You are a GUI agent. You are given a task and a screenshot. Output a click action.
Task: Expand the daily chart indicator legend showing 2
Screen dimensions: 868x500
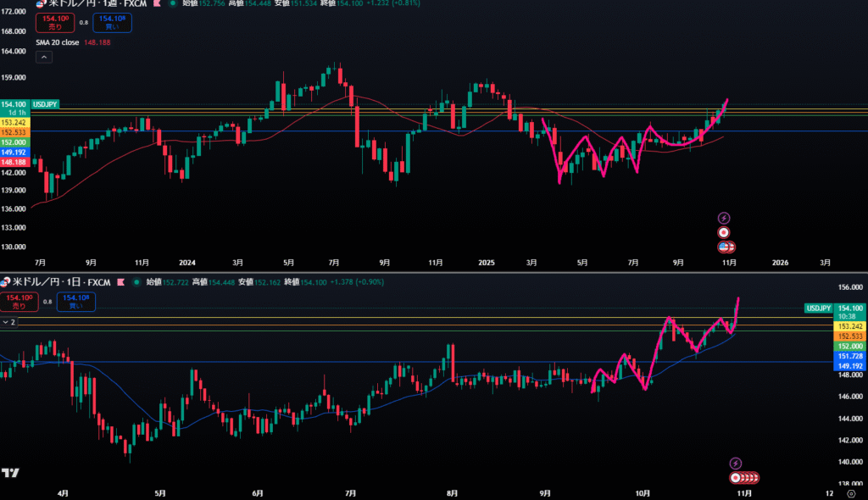point(8,322)
